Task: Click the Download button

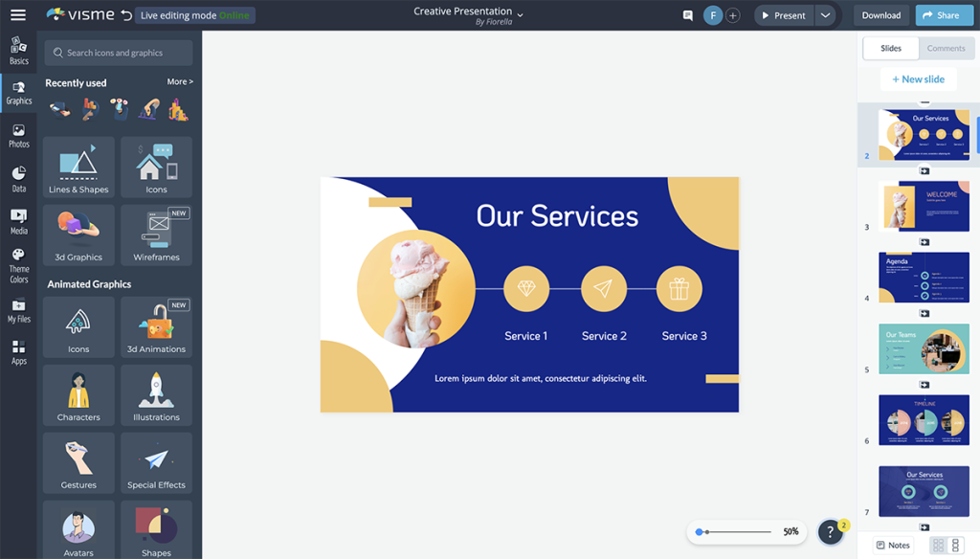Action: (880, 15)
